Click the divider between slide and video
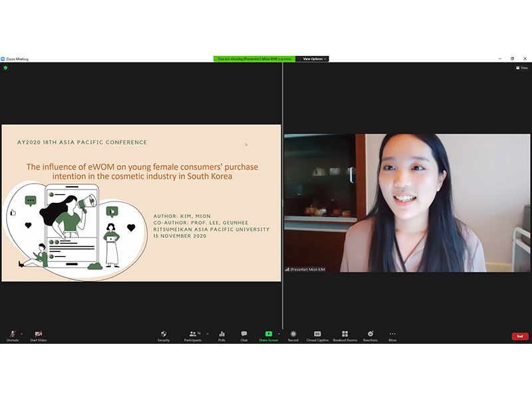The image size is (532, 399). pos(283,199)
